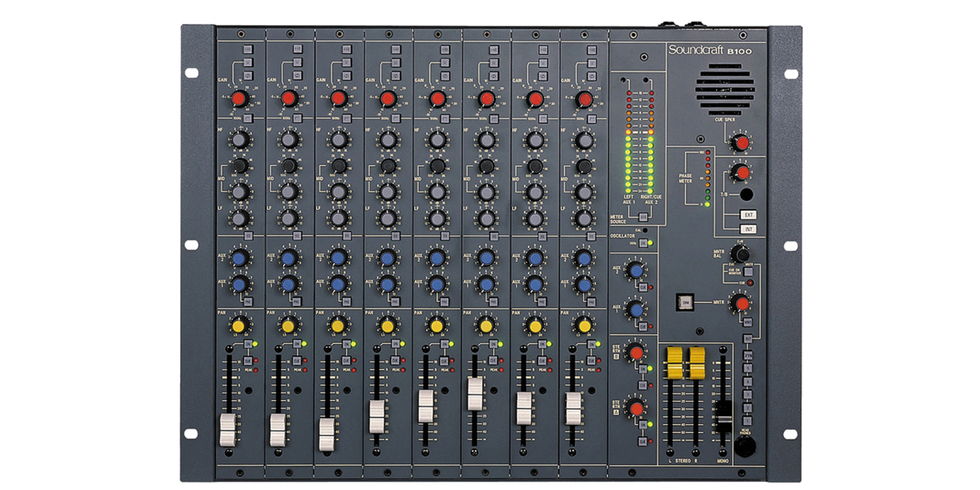Screen dimensions: 980x490
Task: Switch the ON button of channel 1
Action: pos(248,344)
